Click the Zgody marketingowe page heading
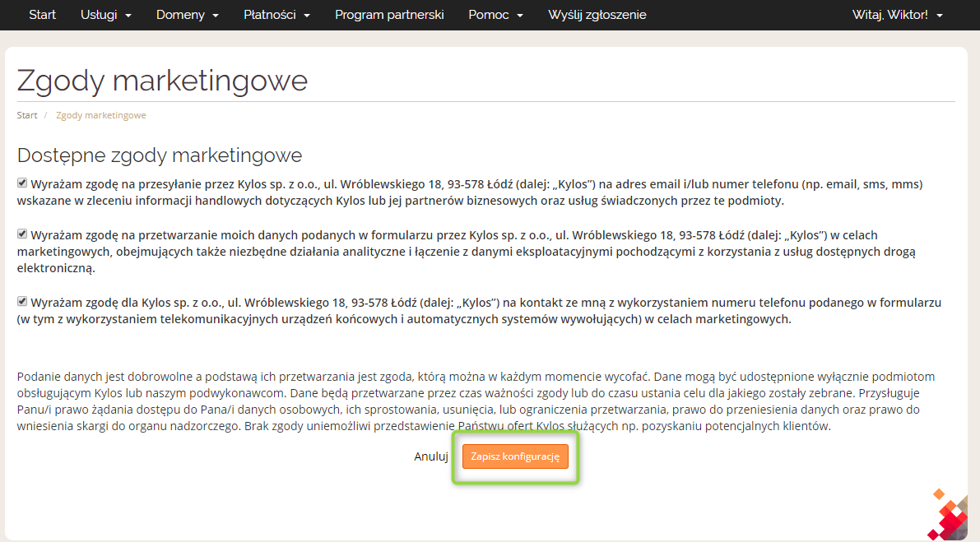The height and width of the screenshot is (542, 980). (x=162, y=81)
